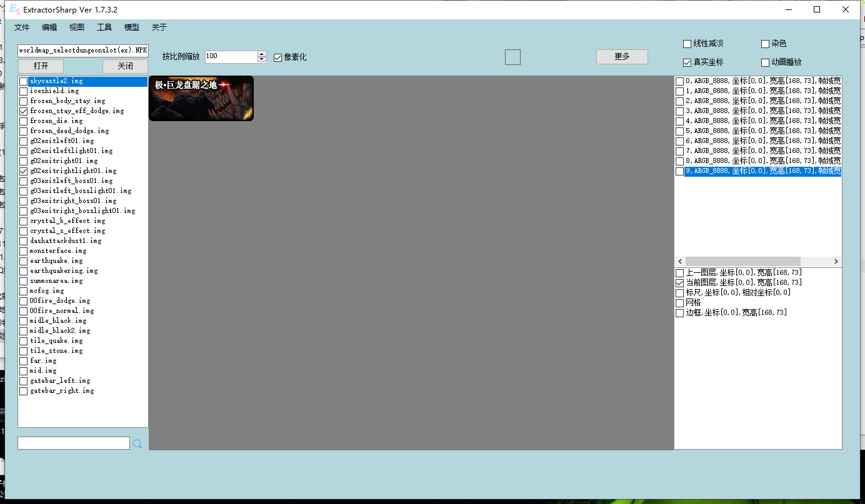Click the dungeon slot image thumbnail
Viewport: 865px width, 504px height.
pos(201,98)
